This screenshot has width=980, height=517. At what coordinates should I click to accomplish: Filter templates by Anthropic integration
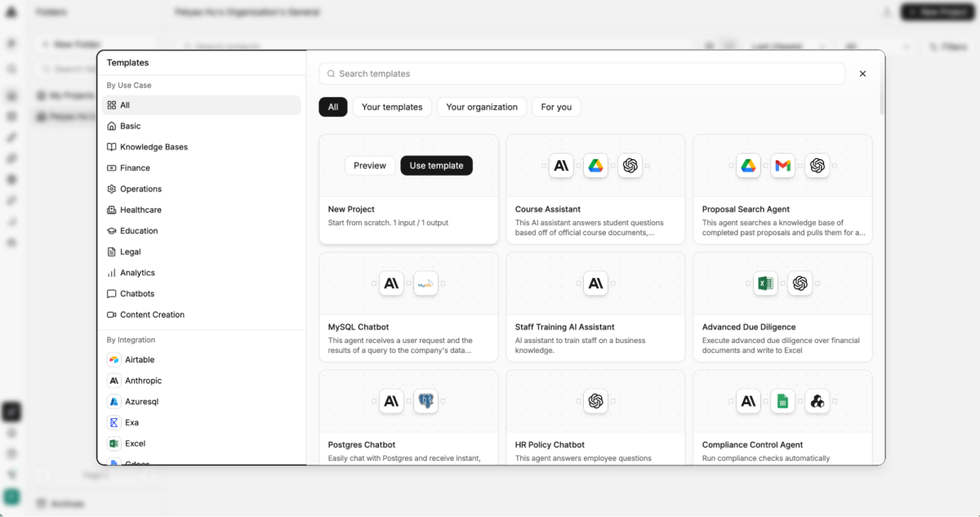[201, 381]
